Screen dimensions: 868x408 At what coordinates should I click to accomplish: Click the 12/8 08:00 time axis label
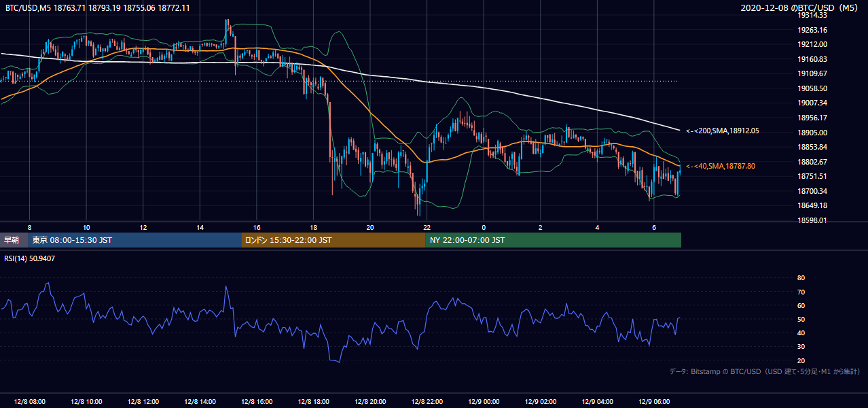tap(29, 401)
